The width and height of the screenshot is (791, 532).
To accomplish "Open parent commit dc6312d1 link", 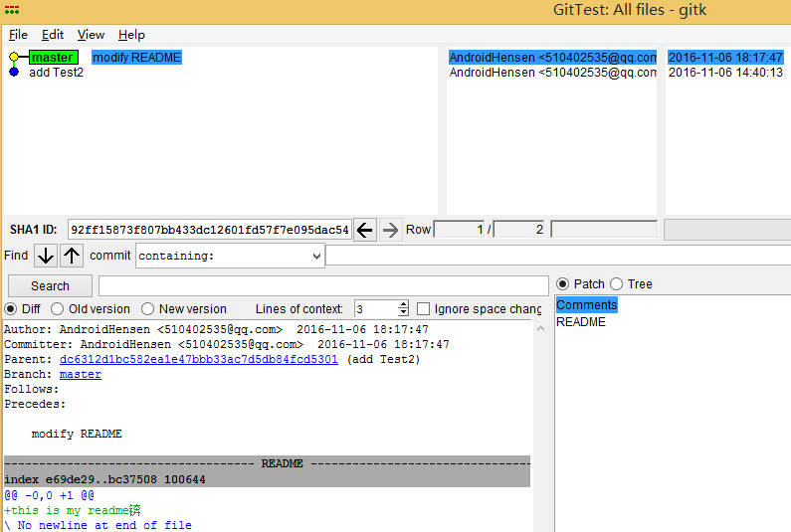I will click(x=199, y=359).
